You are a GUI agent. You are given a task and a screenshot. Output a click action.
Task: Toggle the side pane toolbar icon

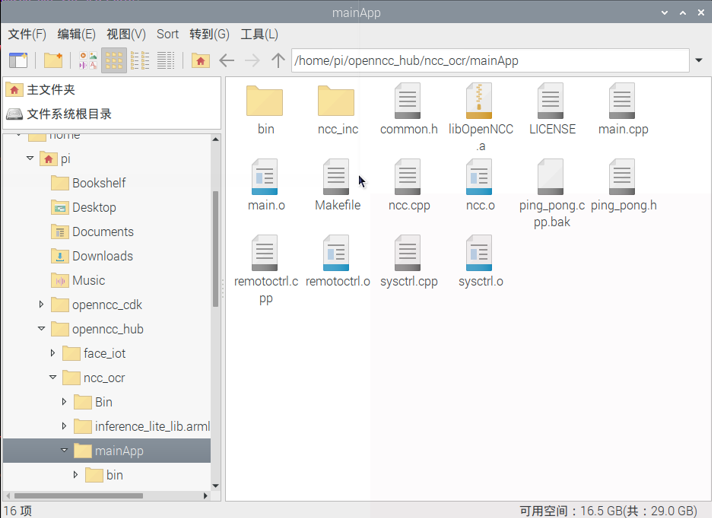click(x=18, y=60)
